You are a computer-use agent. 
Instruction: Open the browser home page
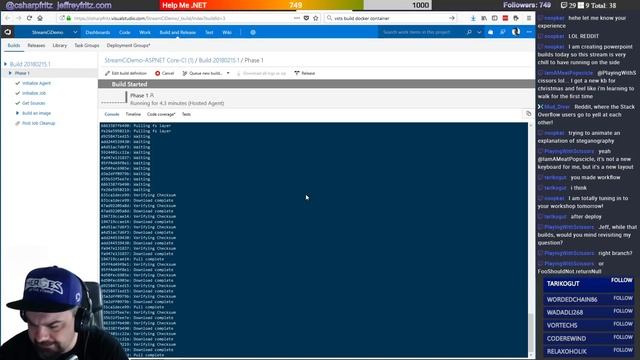click(40, 18)
